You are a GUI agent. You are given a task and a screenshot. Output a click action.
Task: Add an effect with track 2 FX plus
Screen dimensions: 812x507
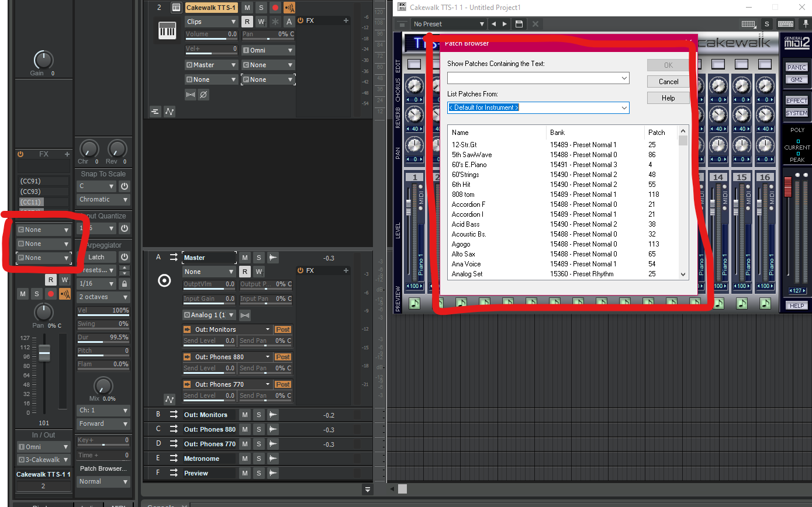point(346,20)
